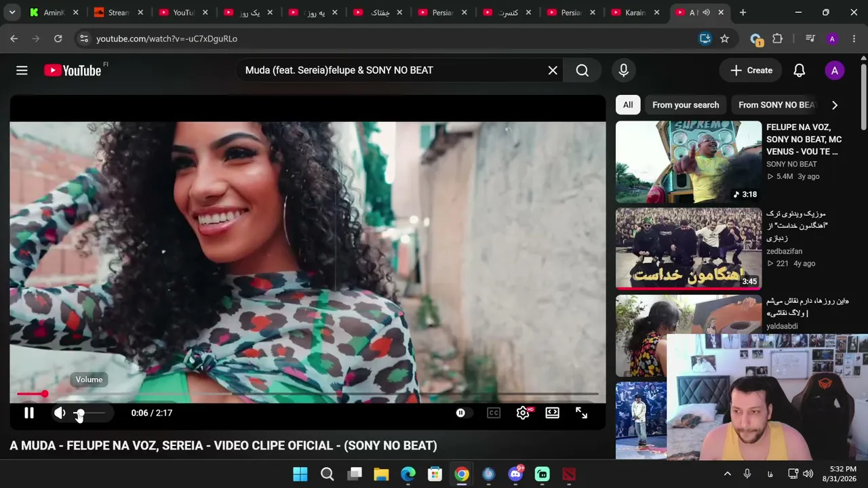Screen dimensions: 868x488
Task: Open the system volume tray icon
Action: (808, 474)
